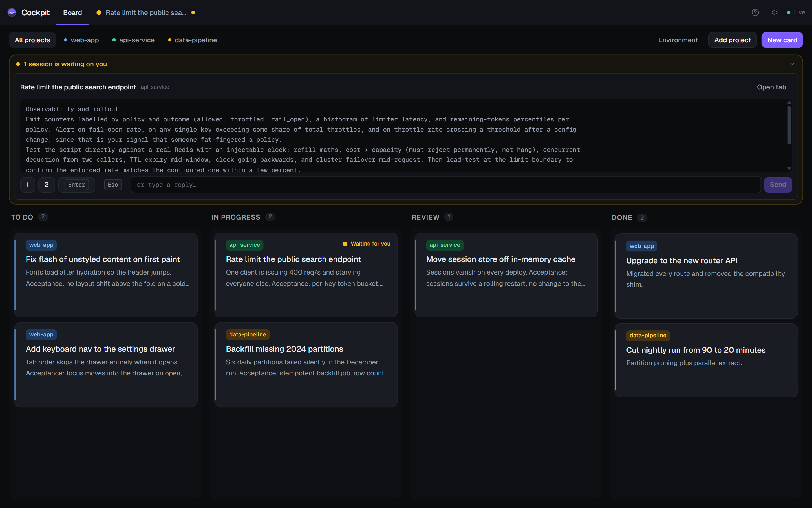Click the TO DO column header
Image resolution: width=812 pixels, height=508 pixels.
[x=22, y=217]
